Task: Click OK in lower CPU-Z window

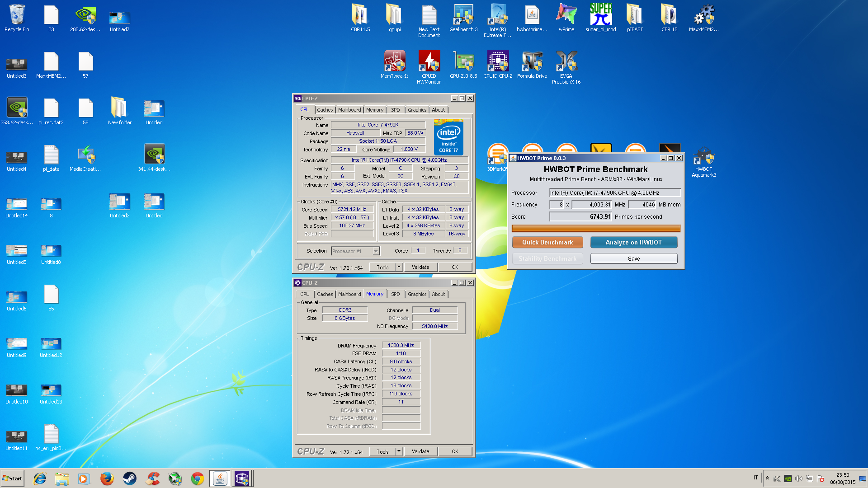Action: [455, 451]
